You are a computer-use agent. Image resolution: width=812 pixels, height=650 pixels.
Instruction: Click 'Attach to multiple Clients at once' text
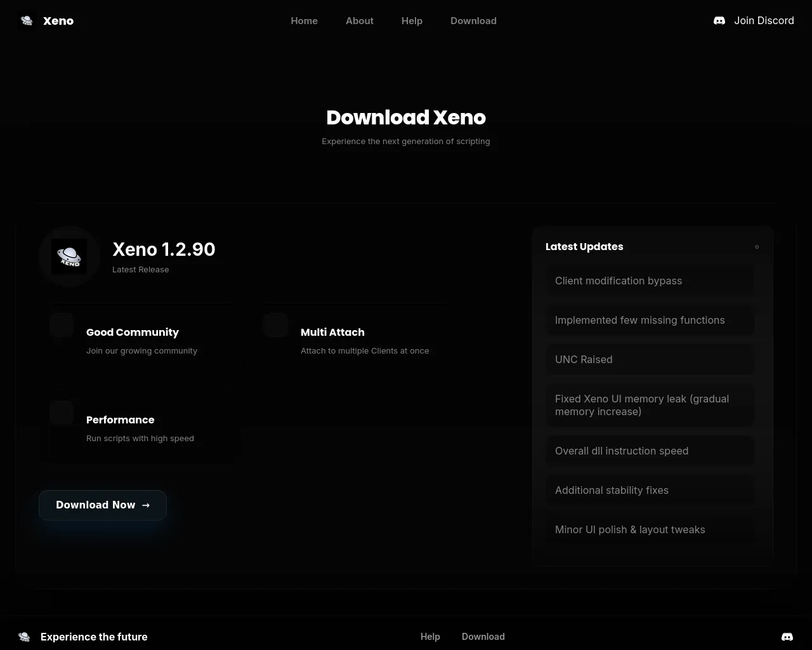[365, 350]
